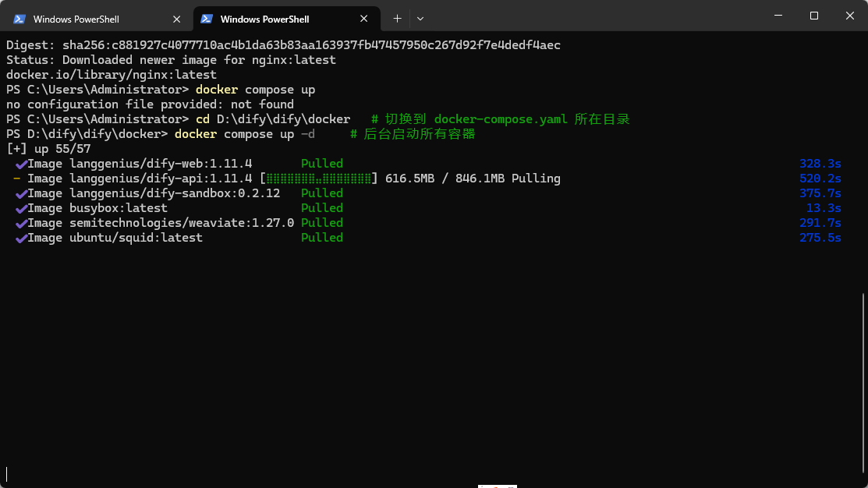Click the green comment mentioning docker-compose.yaml
Viewport: 868px width, 488px height.
coord(501,119)
